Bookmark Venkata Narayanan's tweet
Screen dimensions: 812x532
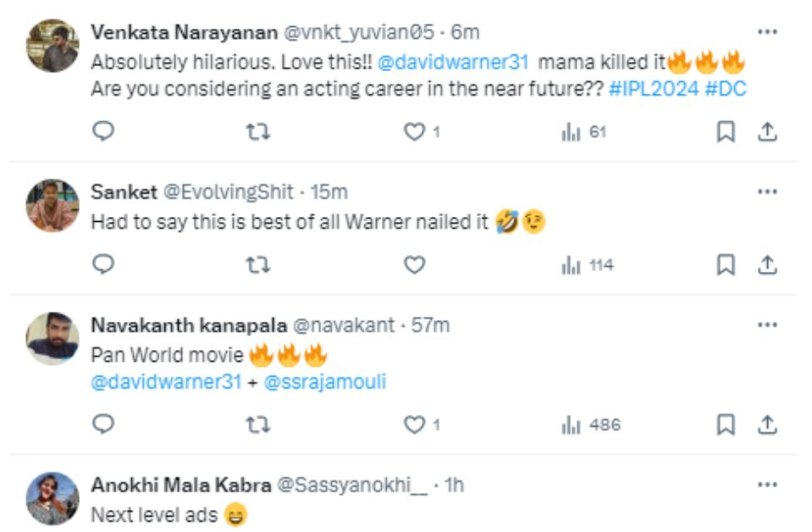coord(726,131)
